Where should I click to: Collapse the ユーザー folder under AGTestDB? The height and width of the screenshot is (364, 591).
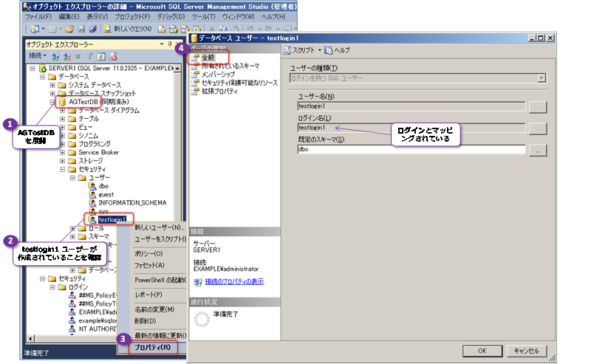pos(72,178)
